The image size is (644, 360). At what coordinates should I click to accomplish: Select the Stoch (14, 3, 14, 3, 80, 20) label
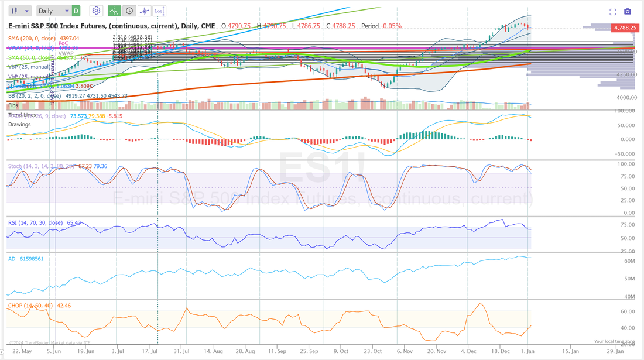[x=41, y=166]
